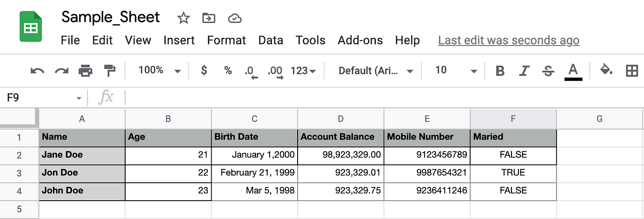644x219 pixels.
Task: Star the Sample_Sheet document
Action: tap(184, 18)
